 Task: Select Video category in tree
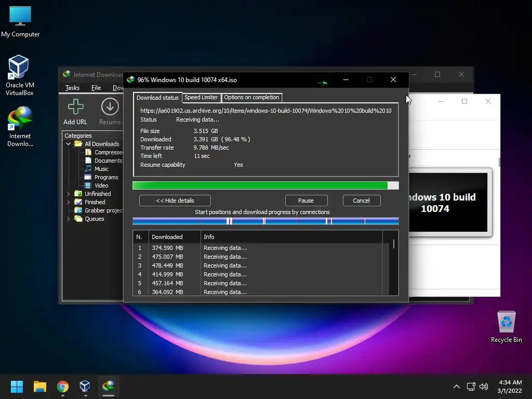[97, 185]
